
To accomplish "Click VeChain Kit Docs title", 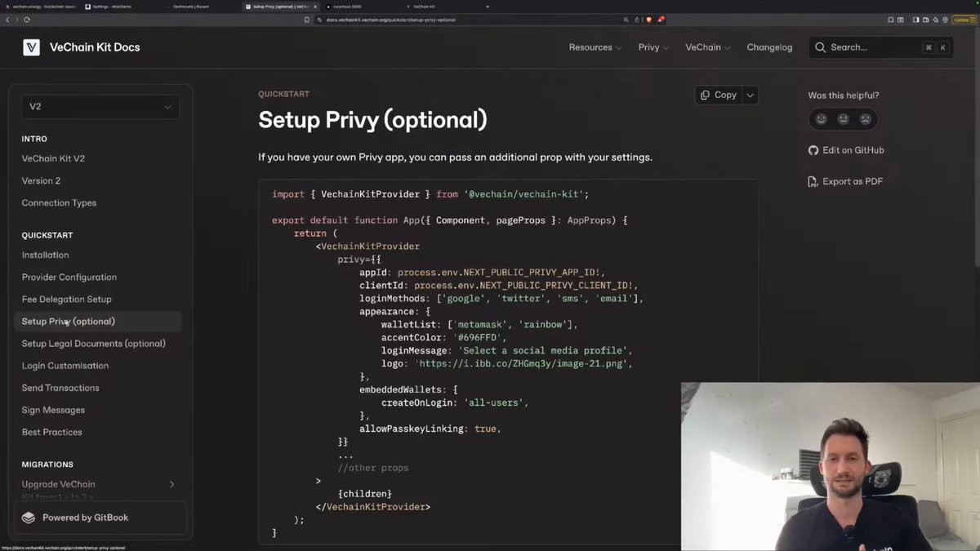I will click(95, 47).
